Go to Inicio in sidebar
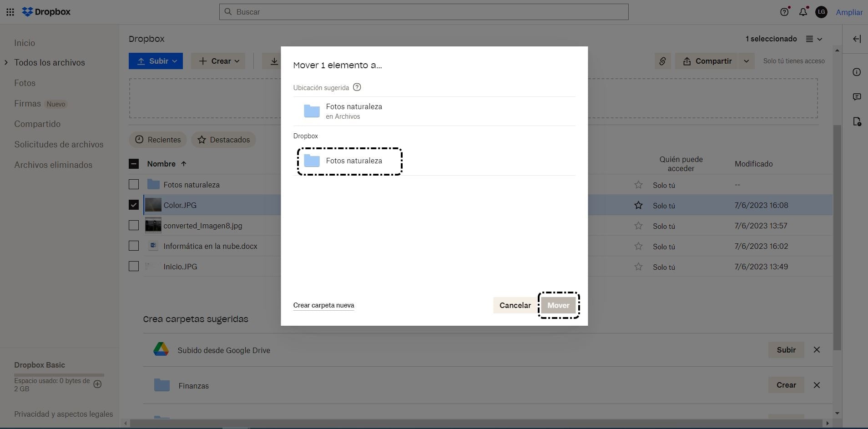Screen dimensions: 868x429 click(x=25, y=43)
